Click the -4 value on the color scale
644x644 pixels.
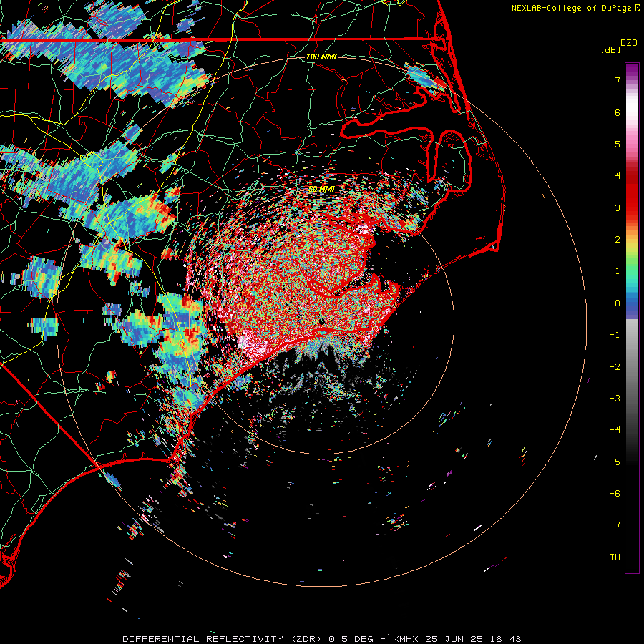coord(615,430)
